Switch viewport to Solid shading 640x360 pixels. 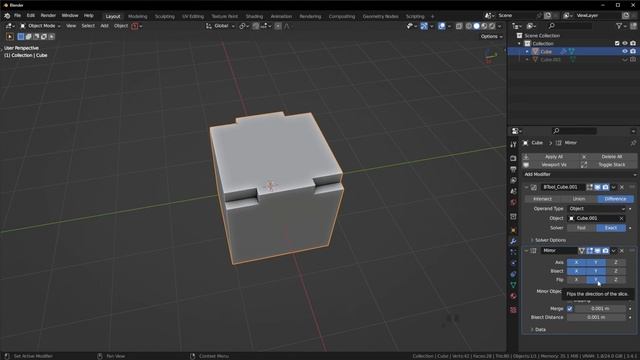[476, 26]
